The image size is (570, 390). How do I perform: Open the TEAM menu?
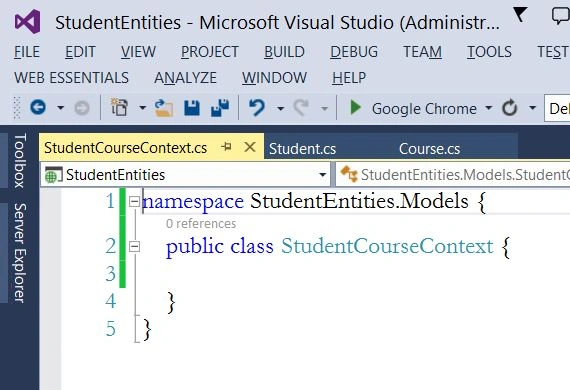(x=422, y=52)
